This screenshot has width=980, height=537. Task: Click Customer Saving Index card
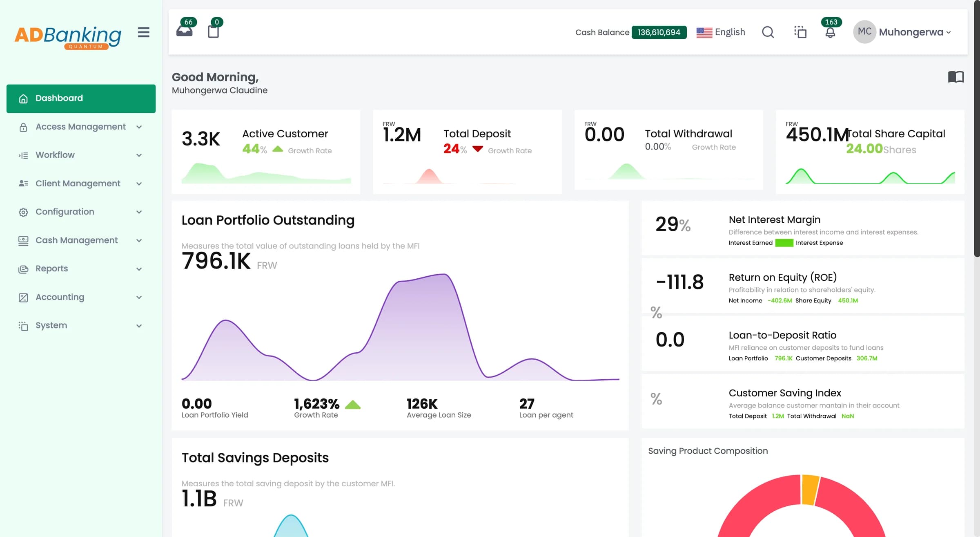[x=803, y=401]
